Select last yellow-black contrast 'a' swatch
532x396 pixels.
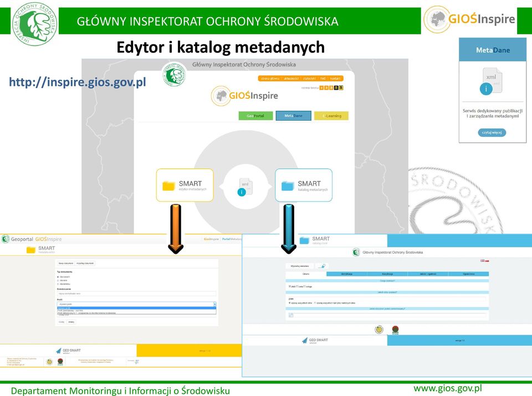pyautogui.click(x=341, y=88)
